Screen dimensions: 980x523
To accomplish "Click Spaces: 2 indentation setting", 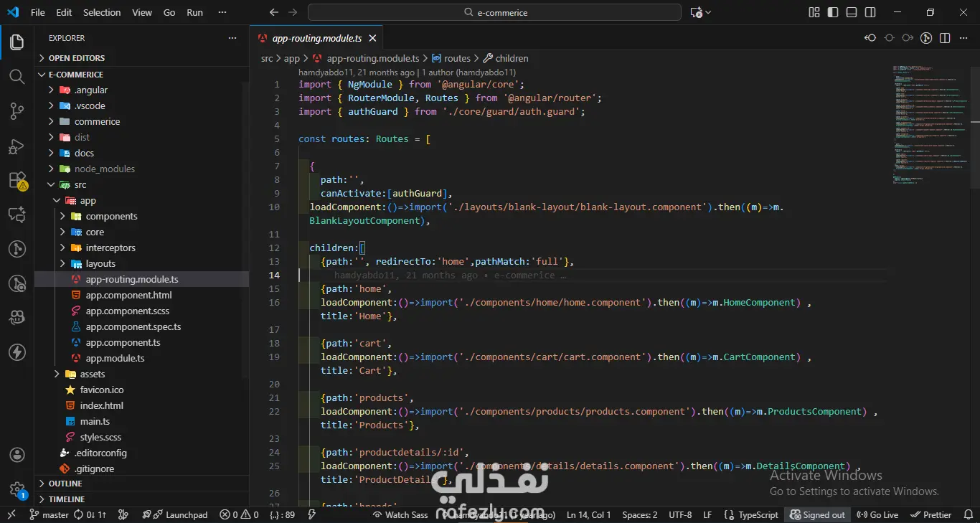I will point(640,514).
